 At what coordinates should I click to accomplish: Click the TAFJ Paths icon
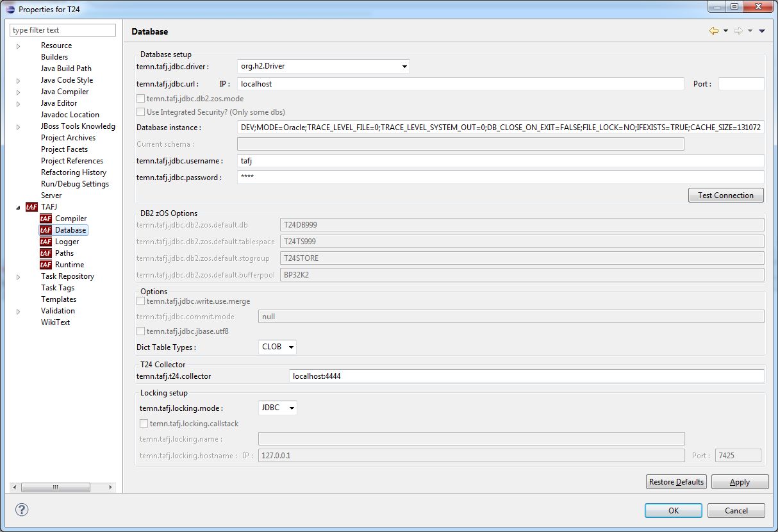[46, 253]
